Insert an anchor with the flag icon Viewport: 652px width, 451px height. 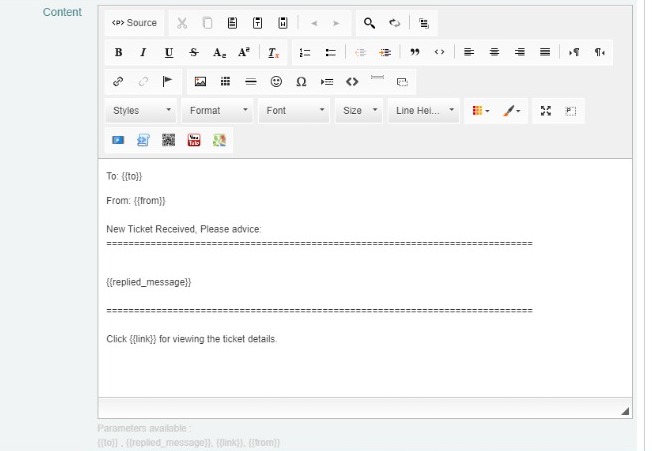point(168,81)
